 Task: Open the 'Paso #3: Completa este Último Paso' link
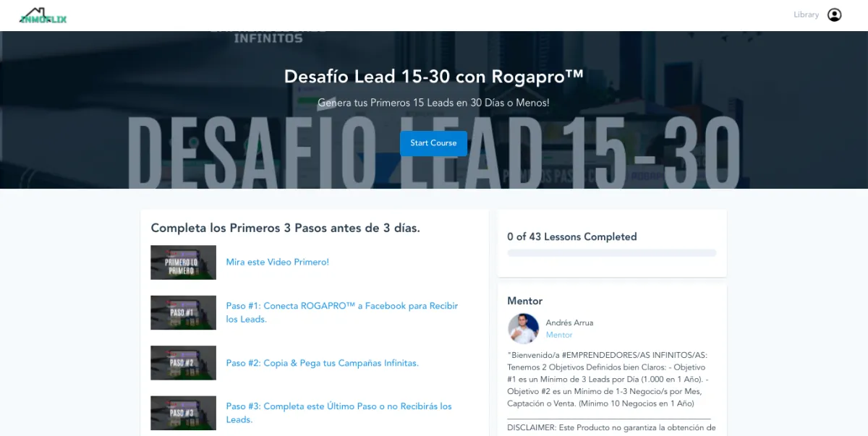coord(339,413)
